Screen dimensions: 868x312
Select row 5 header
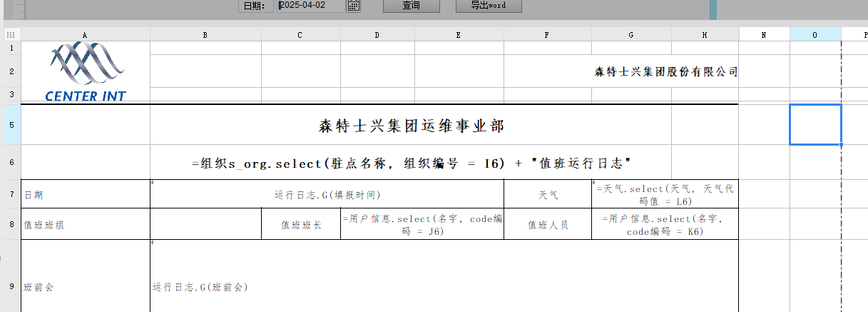click(x=10, y=124)
